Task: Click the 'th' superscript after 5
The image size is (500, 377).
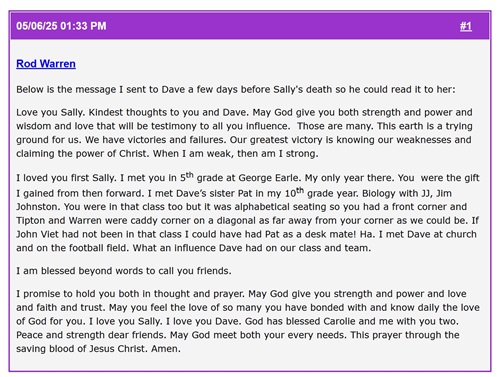Action: click(x=189, y=174)
